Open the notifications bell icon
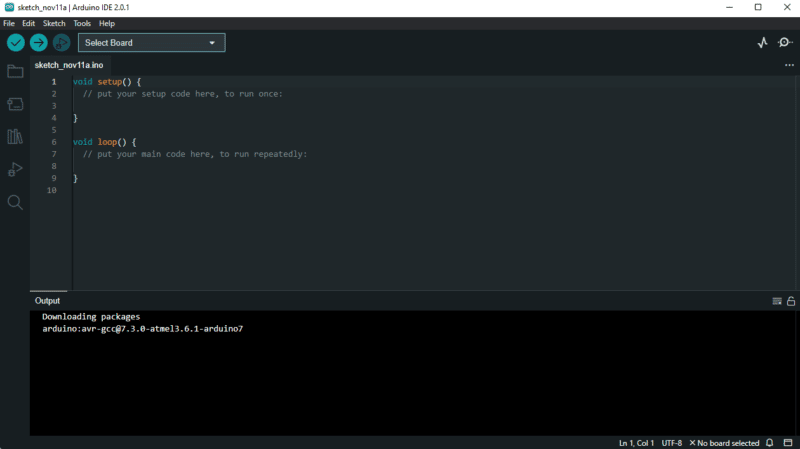800x449 pixels. pyautogui.click(x=771, y=443)
